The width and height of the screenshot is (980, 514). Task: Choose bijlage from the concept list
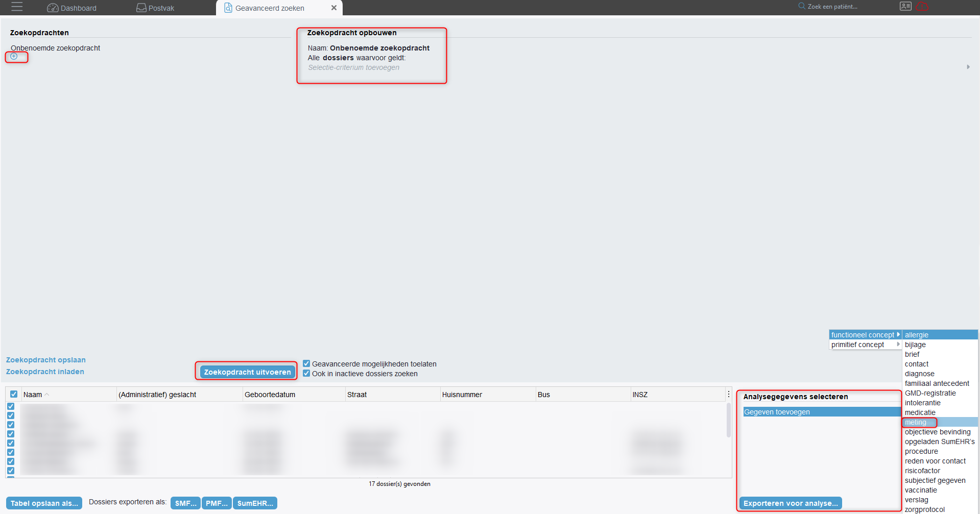[x=940, y=345]
